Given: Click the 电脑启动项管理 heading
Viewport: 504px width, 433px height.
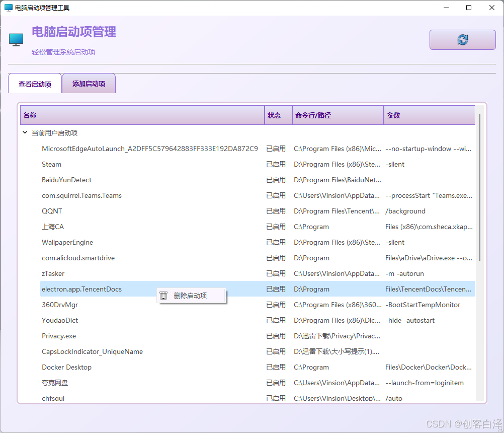Looking at the screenshot, I should (x=74, y=32).
